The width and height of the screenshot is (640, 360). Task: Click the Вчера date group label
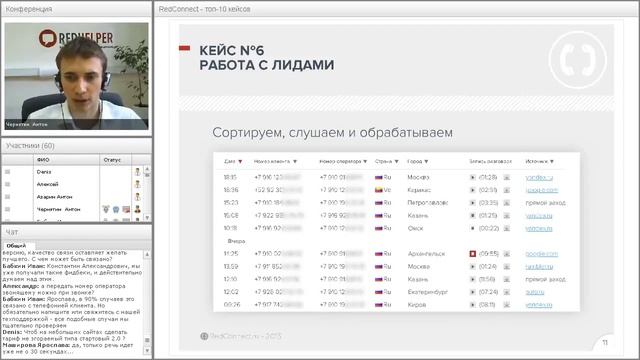point(236,241)
